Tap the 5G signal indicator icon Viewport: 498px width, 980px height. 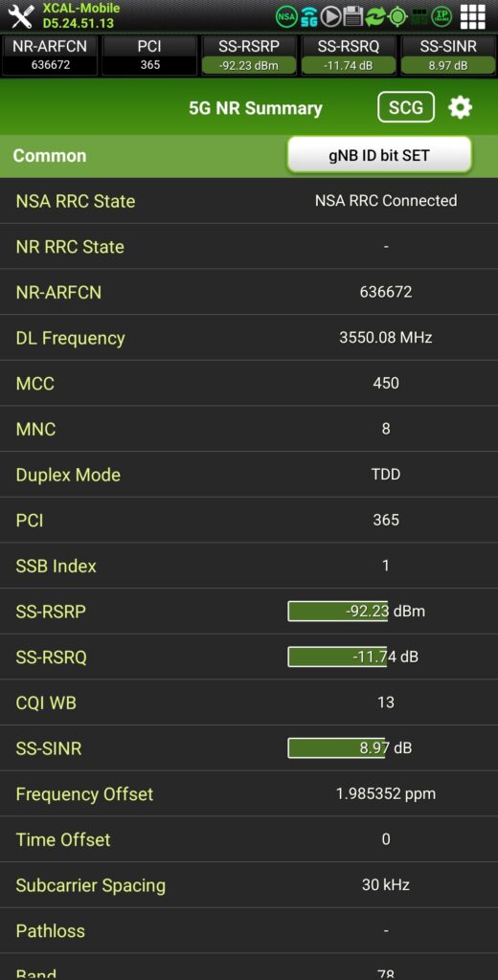(x=309, y=17)
